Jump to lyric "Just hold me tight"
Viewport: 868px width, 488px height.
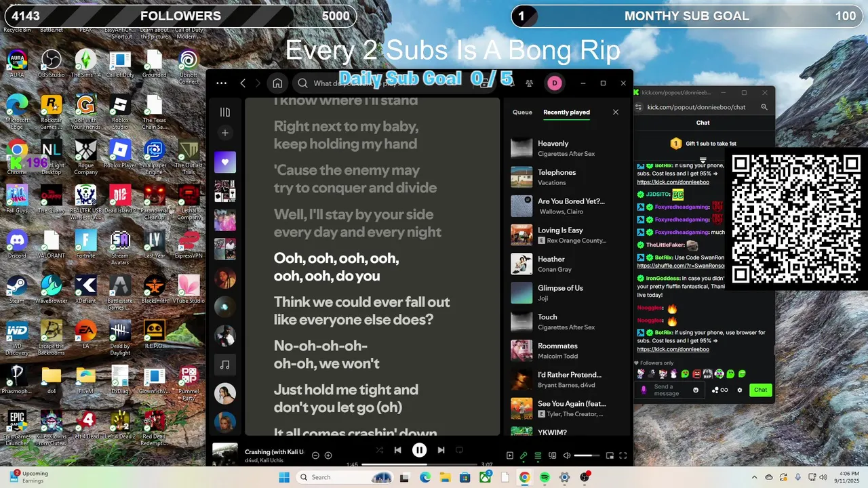[346, 399]
